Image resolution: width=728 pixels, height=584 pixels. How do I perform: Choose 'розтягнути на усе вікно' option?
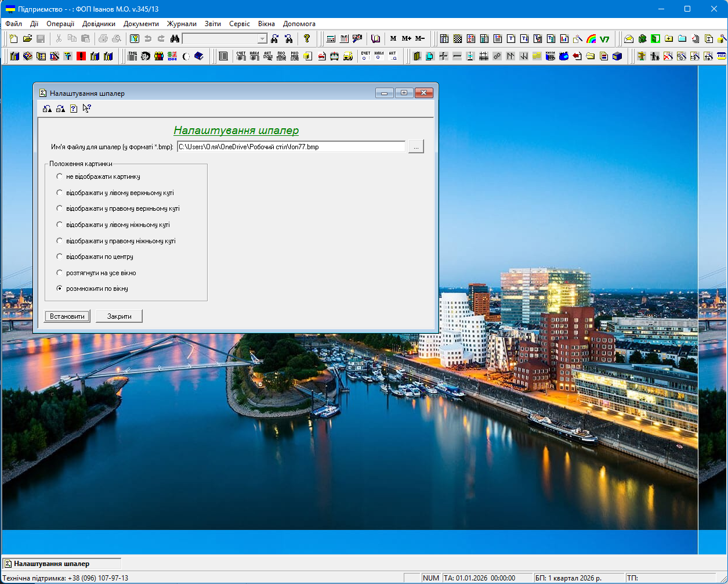point(59,273)
